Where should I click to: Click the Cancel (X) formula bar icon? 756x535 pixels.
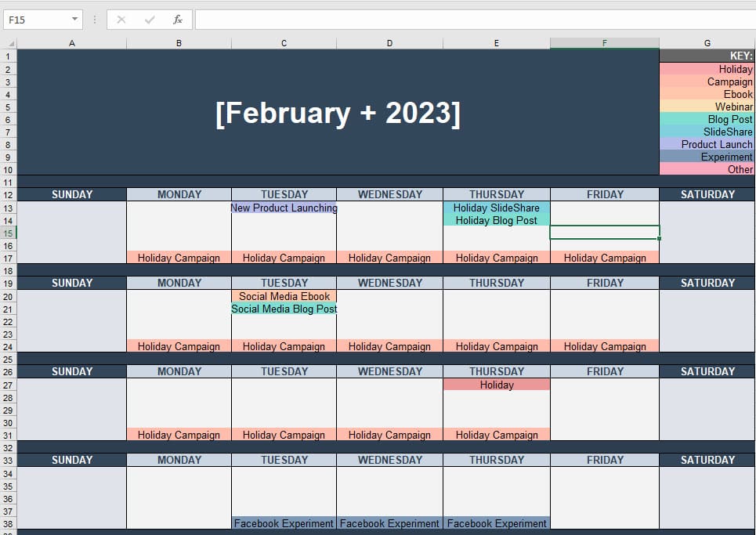[x=121, y=20]
